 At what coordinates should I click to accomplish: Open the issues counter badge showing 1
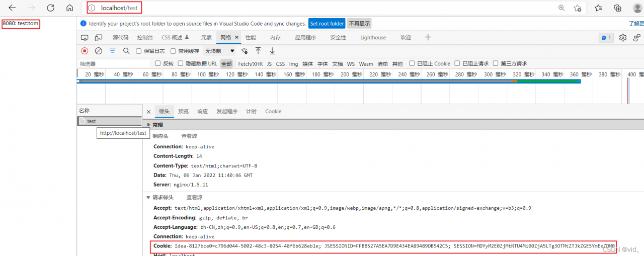(606, 38)
